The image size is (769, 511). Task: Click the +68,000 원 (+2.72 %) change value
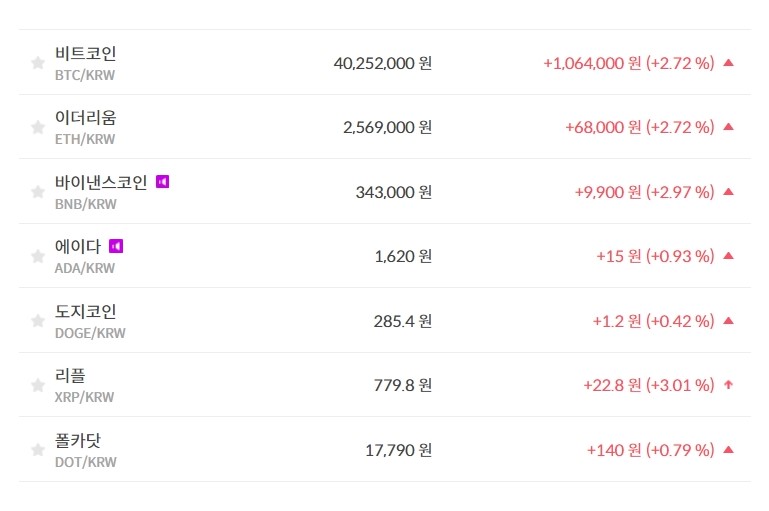point(639,127)
